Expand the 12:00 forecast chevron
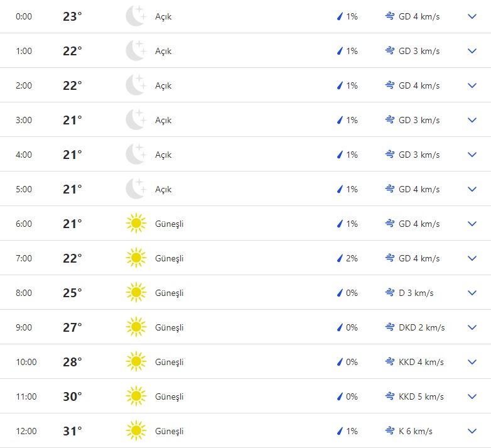Viewport: 491px width, 448px height. [x=472, y=431]
